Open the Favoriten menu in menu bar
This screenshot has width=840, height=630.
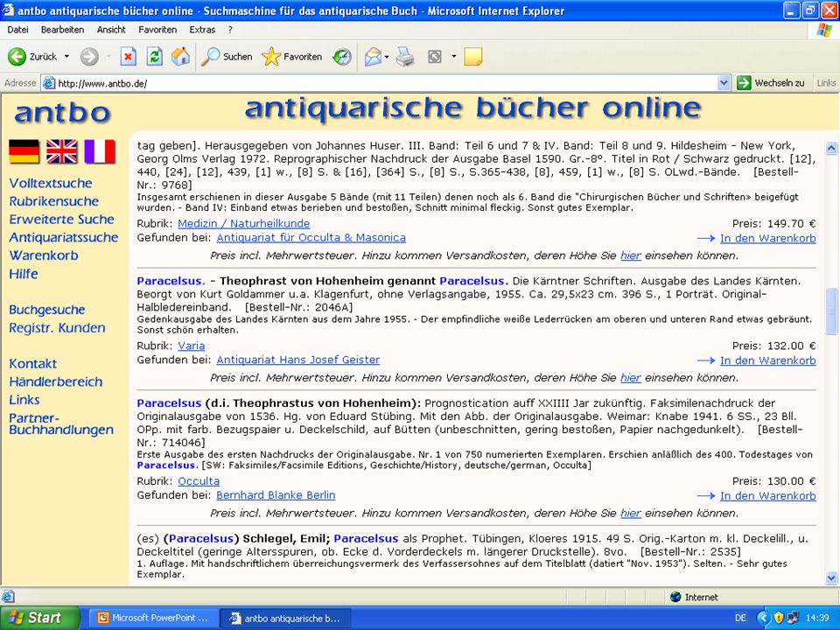tap(157, 30)
